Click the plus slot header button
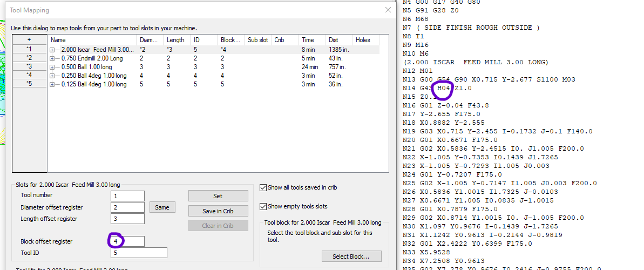The width and height of the screenshot is (644, 270). [x=29, y=40]
